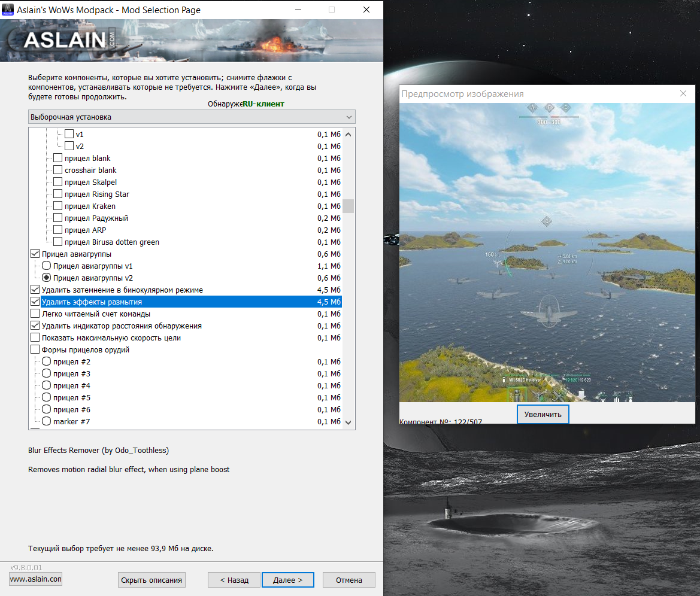The image size is (700, 596).
Task: Select radio 'прицел #4'
Action: pyautogui.click(x=47, y=385)
